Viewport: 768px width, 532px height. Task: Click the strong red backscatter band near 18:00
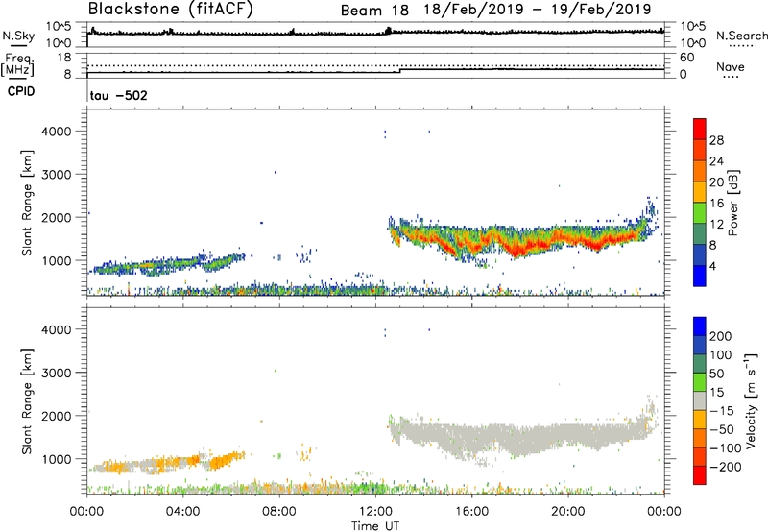pyautogui.click(x=519, y=249)
